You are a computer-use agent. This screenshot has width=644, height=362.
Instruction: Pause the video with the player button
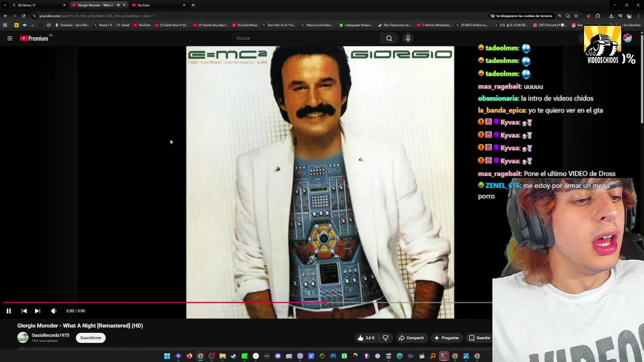tap(9, 311)
